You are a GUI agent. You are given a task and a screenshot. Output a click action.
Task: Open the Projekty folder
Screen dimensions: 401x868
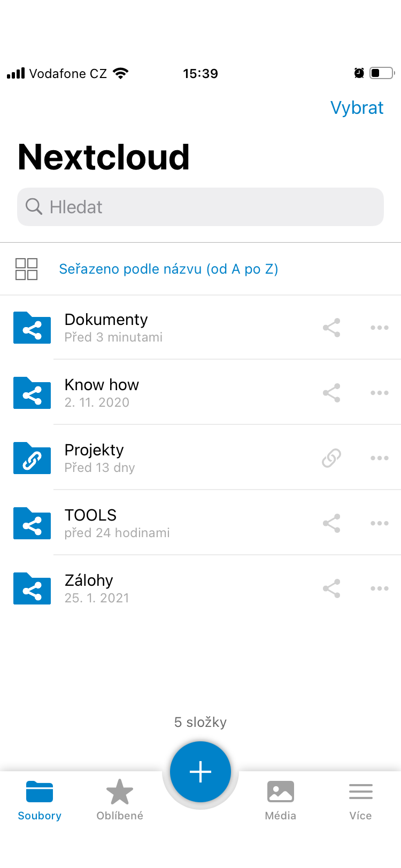point(200,458)
